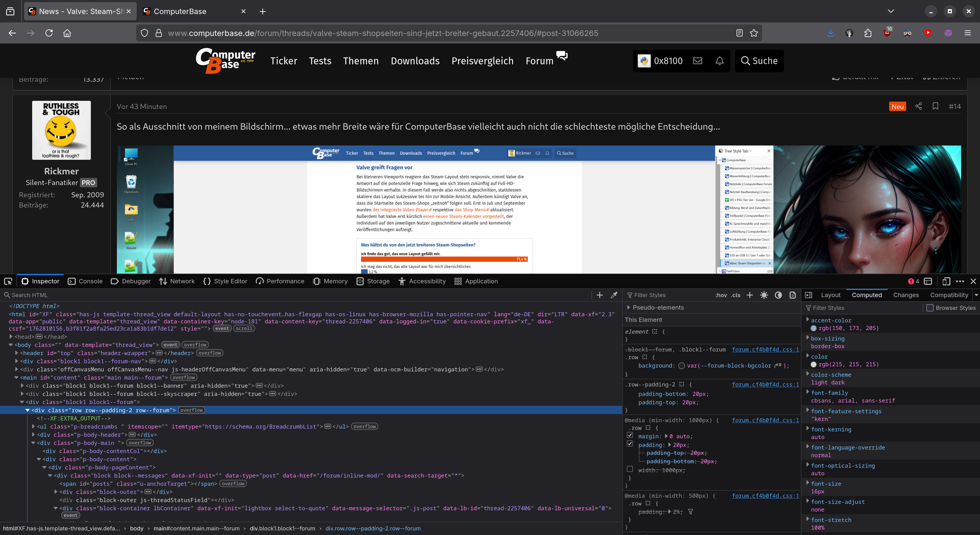This screenshot has height=535, width=980.
Task: Click the accent-color swatch in Computed
Action: click(813, 328)
